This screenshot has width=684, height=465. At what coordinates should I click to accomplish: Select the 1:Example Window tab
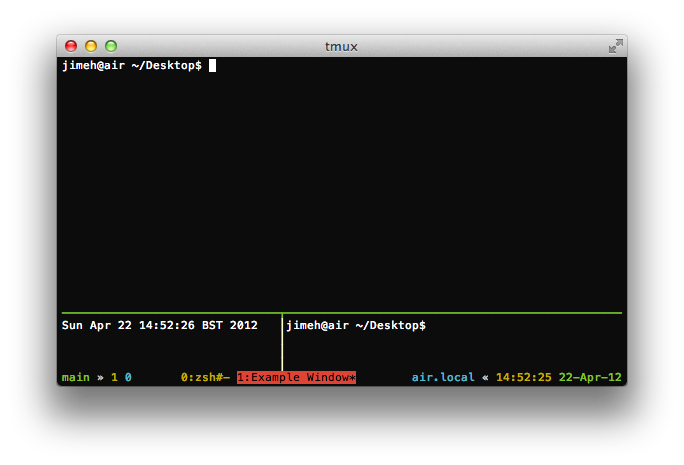coord(296,378)
